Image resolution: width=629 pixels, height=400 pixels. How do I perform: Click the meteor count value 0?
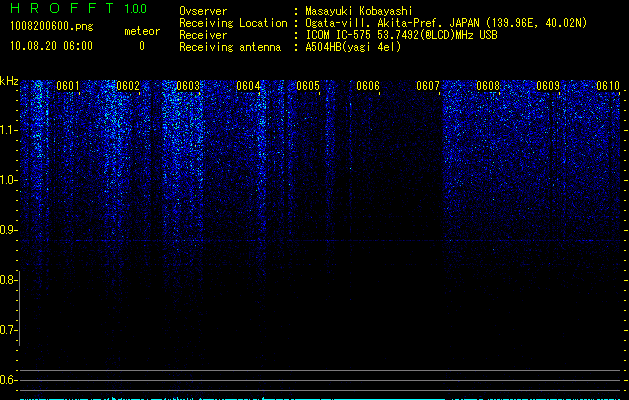142,46
